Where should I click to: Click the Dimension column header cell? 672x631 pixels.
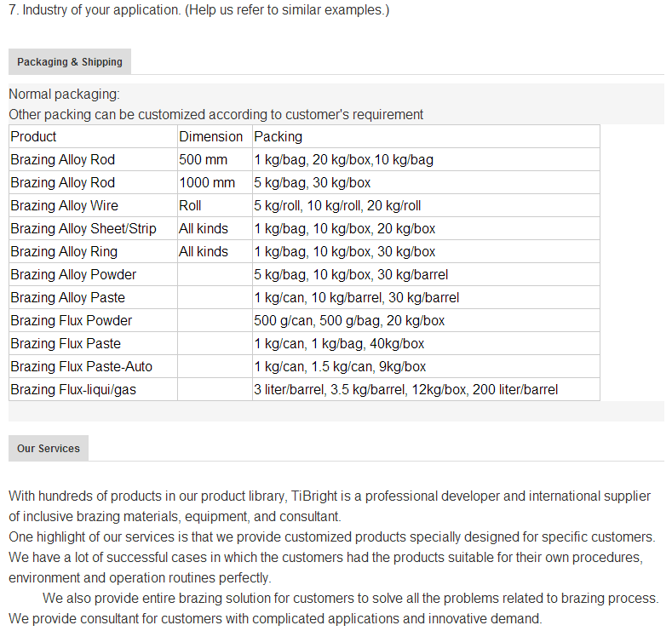215,136
